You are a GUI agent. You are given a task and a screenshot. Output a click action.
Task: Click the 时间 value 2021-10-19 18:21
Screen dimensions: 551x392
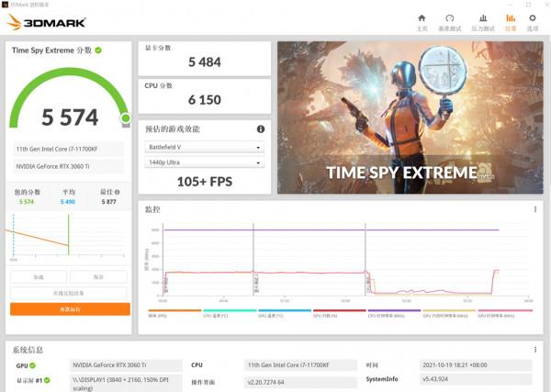[x=476, y=365]
